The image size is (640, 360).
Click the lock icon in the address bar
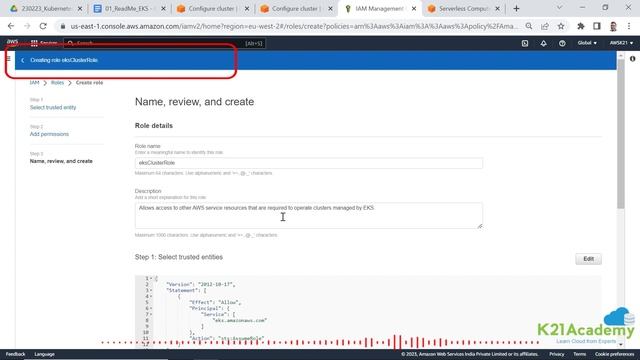pyautogui.click(x=62, y=26)
